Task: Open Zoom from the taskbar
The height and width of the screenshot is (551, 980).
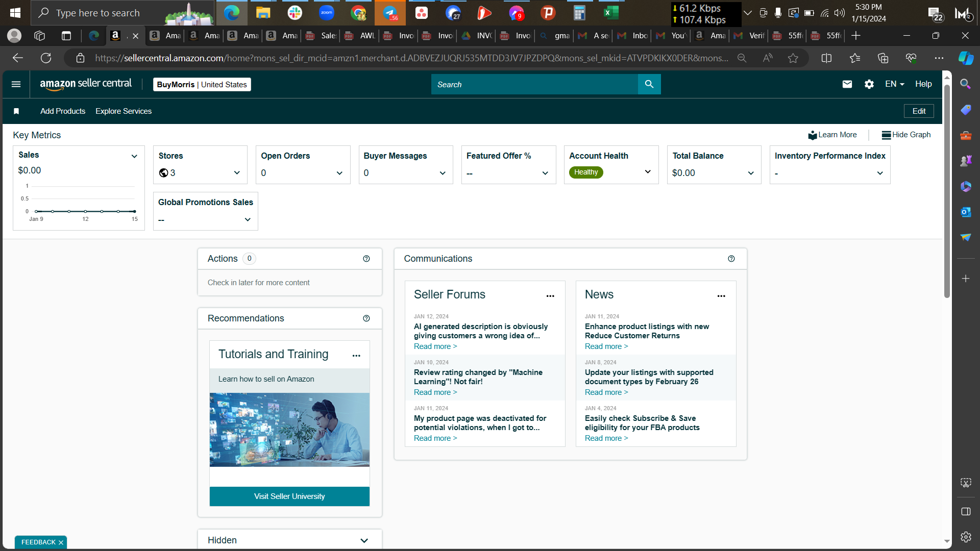Action: (x=327, y=13)
